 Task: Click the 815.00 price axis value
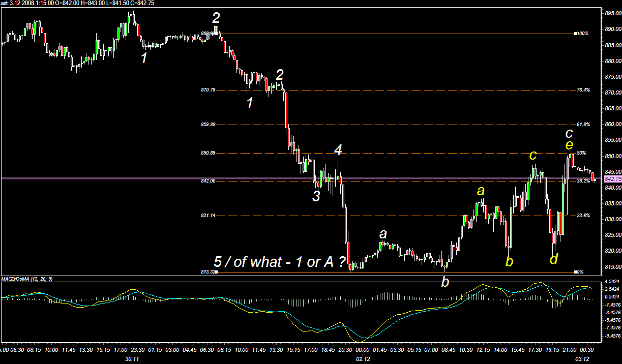(612, 266)
